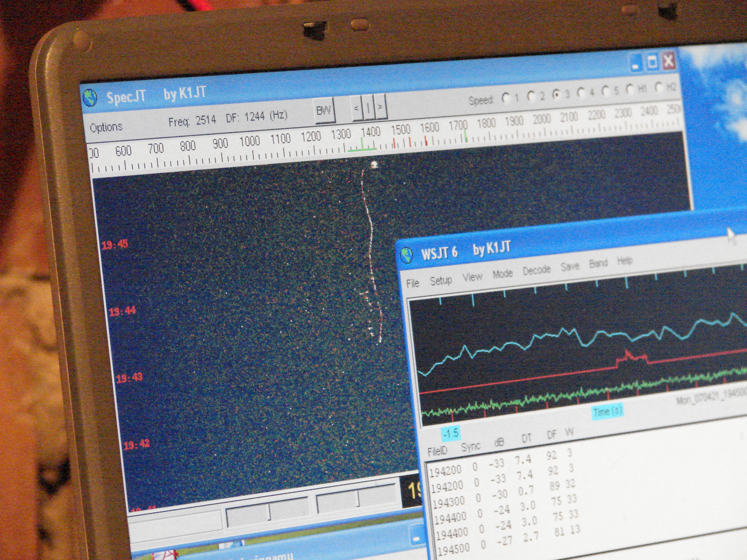Click the 'Freq: 2514' readout in SpecJT
Viewport: 747px width, 560px height.
(x=192, y=121)
